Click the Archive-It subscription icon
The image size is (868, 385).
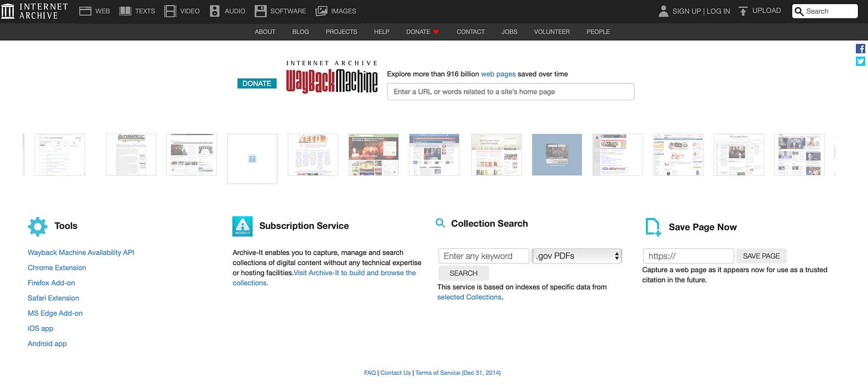pos(243,226)
